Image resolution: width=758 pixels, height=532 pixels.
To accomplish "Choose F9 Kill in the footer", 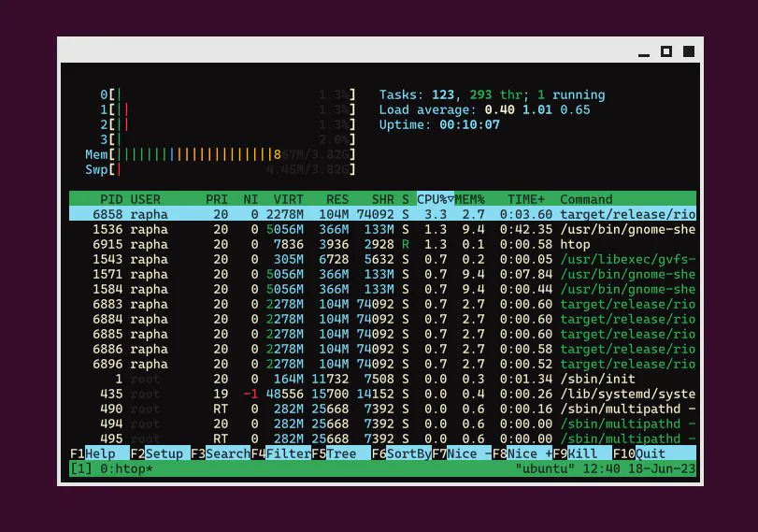I will pyautogui.click(x=575, y=453).
